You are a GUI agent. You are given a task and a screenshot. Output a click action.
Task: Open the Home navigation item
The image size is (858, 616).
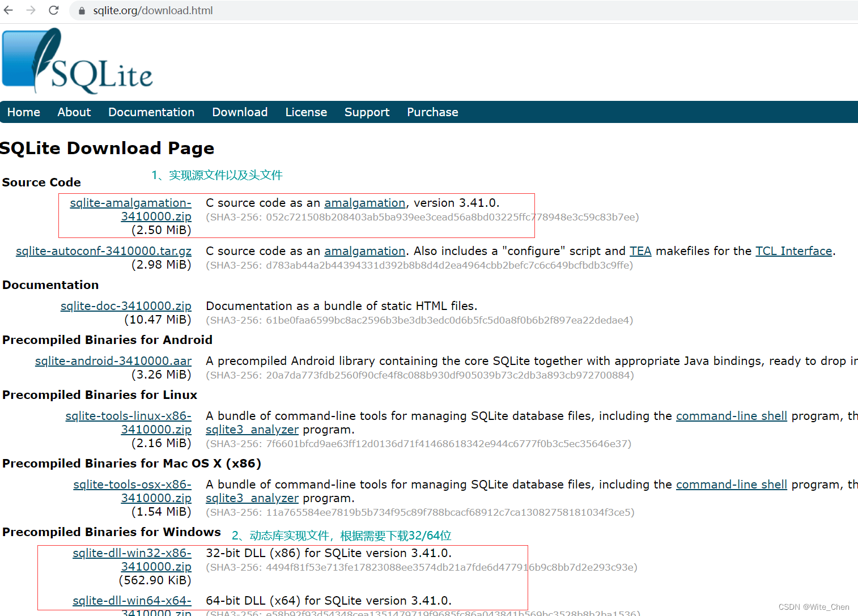23,112
